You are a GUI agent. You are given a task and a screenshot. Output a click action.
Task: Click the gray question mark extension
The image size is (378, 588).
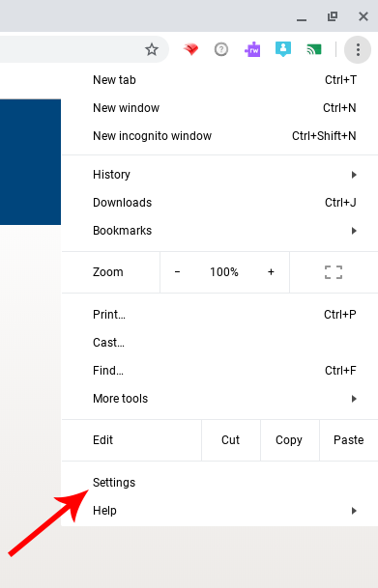click(221, 49)
